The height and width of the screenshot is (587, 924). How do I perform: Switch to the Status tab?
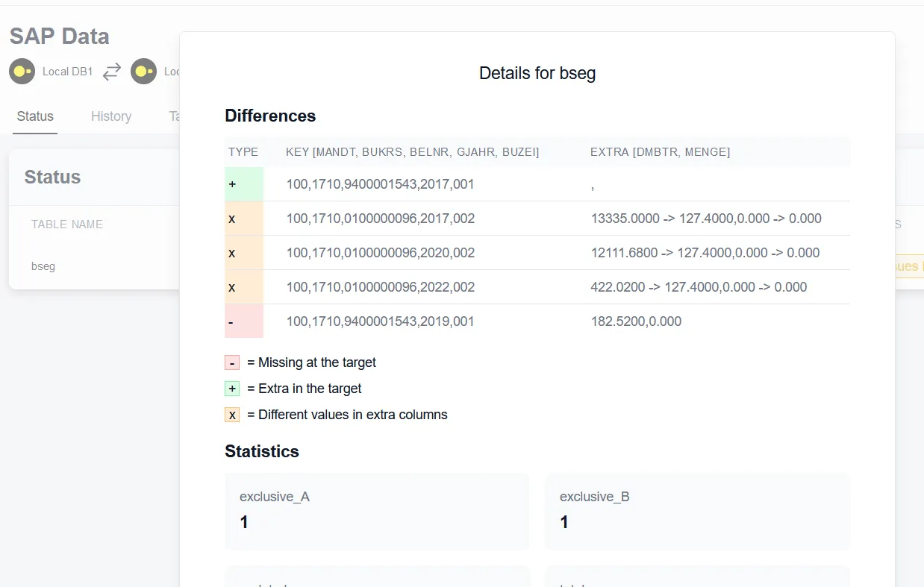35,116
